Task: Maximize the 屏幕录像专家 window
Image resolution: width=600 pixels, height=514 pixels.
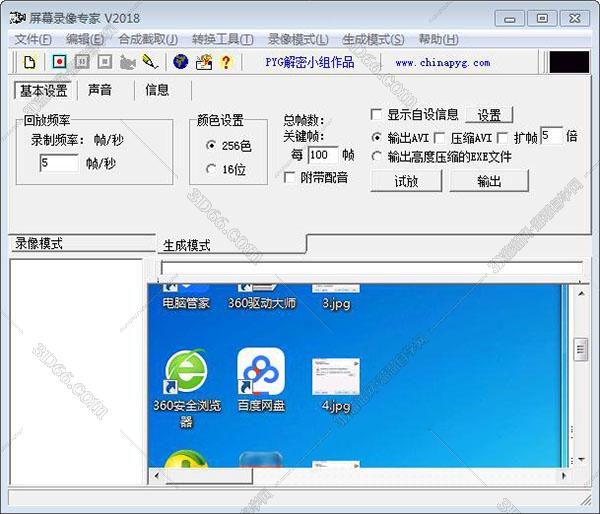Action: point(542,18)
